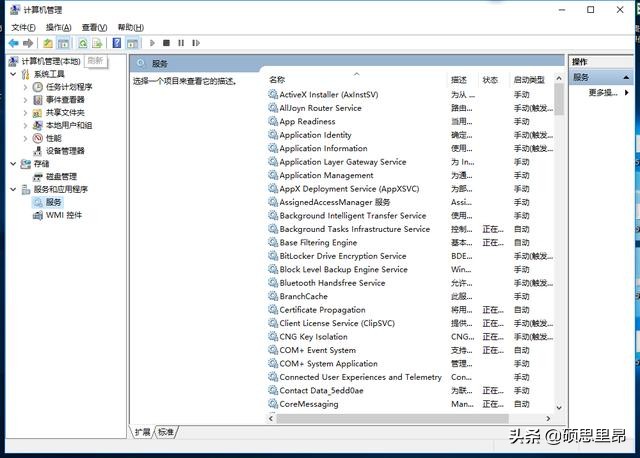The height and width of the screenshot is (458, 640).
Task: Open the 文件(F) menu
Action: tap(23, 27)
